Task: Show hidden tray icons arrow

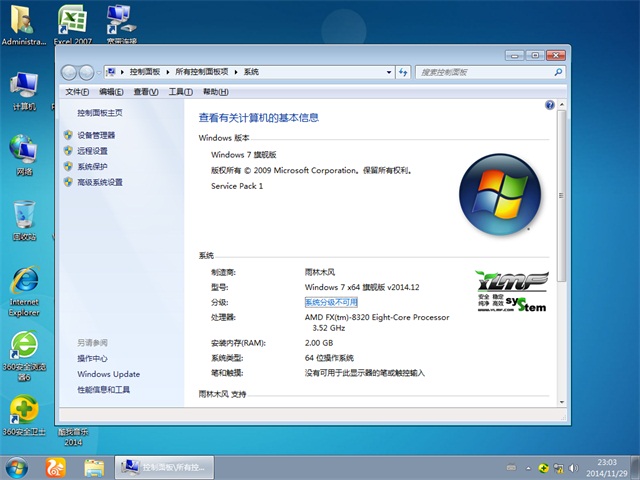Action: tap(529, 469)
